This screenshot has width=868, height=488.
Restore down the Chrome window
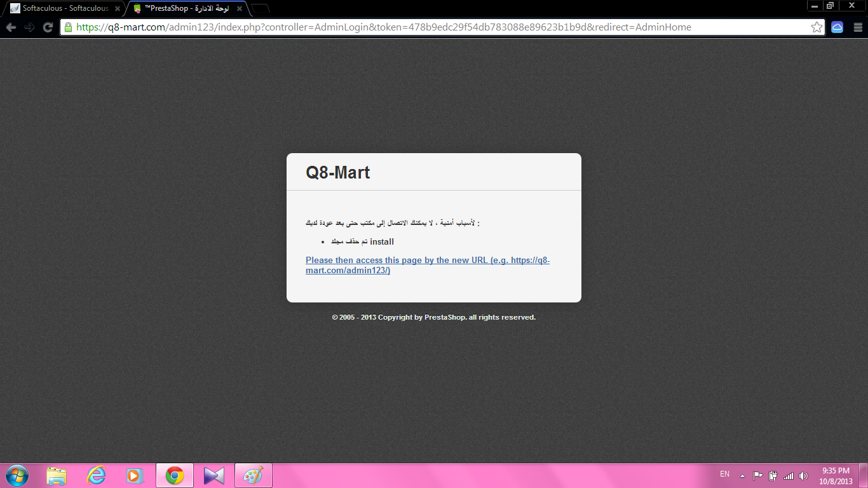coord(830,6)
